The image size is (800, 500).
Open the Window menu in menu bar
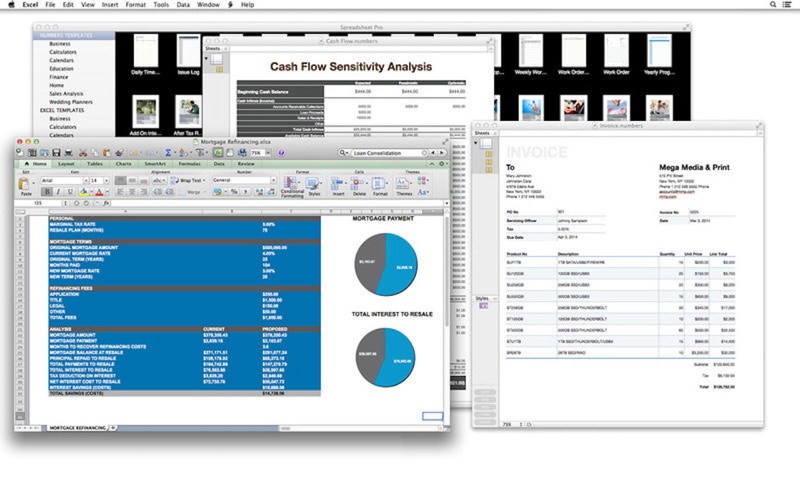pos(208,5)
